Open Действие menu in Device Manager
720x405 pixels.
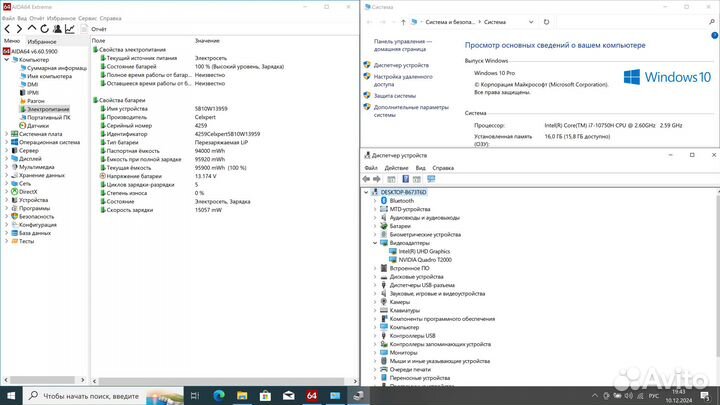tap(396, 168)
